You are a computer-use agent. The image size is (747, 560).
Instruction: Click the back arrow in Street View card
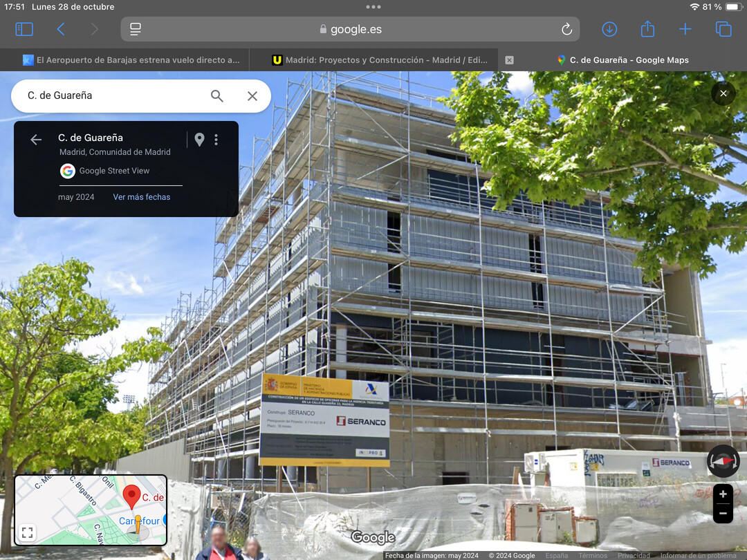pos(36,139)
